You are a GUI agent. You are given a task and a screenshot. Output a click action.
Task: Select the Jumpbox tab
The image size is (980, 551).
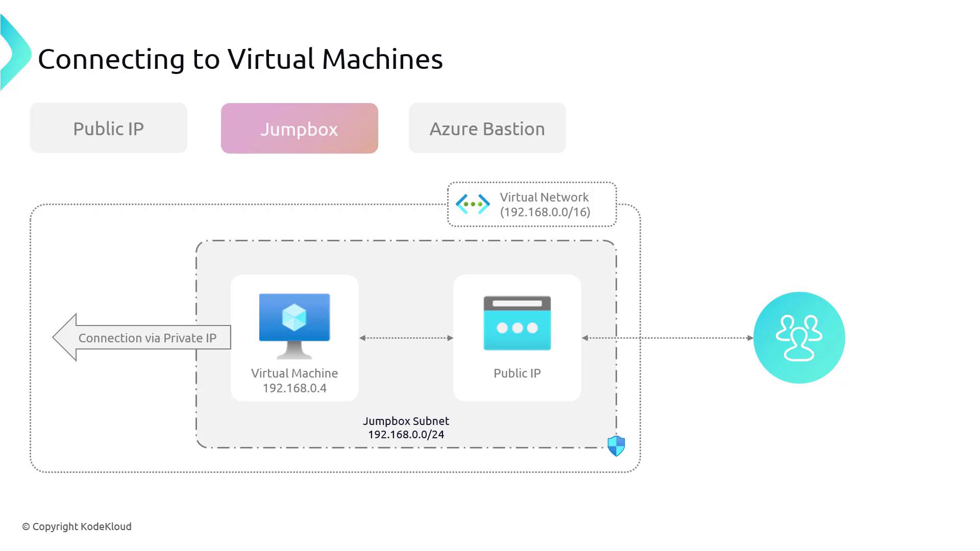click(300, 129)
